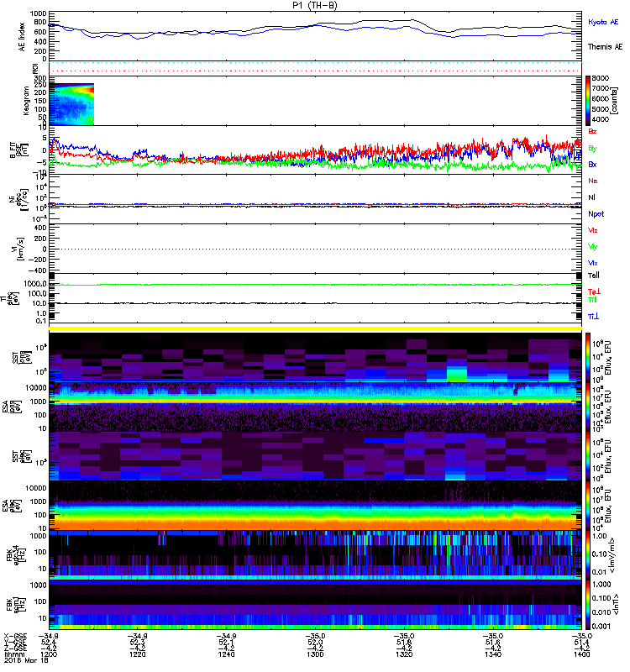Viewport: 630px width, 672px height.
Task: Select the red 'Ne' legend label
Action: 593,181
